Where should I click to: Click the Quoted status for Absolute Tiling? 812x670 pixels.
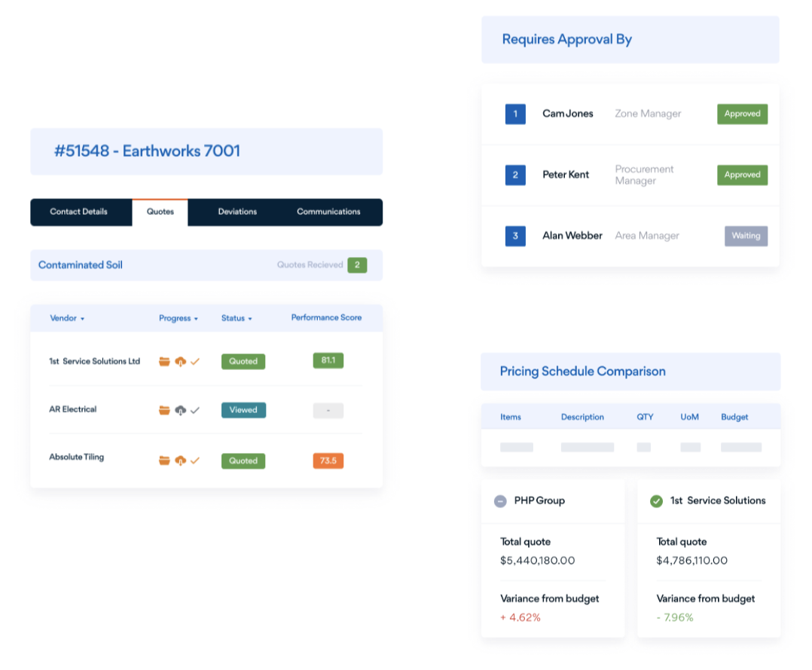pos(243,460)
